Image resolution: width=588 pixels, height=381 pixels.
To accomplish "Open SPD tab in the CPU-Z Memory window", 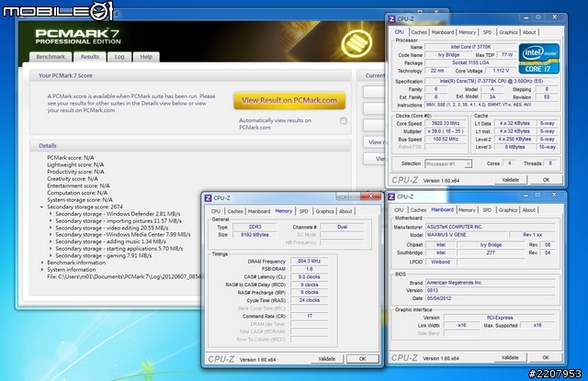I will (x=304, y=211).
